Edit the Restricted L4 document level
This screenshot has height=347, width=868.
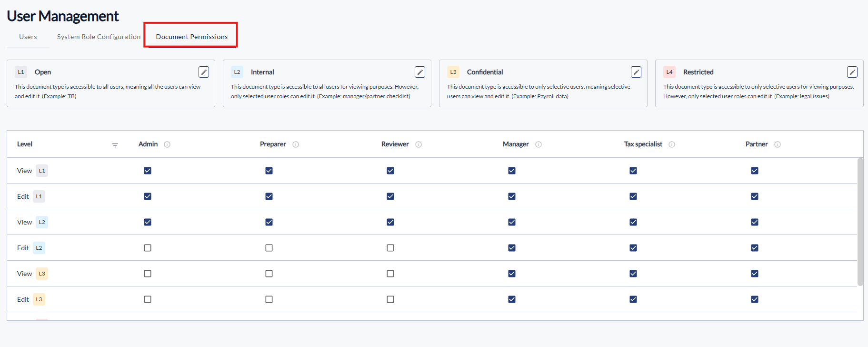click(852, 72)
